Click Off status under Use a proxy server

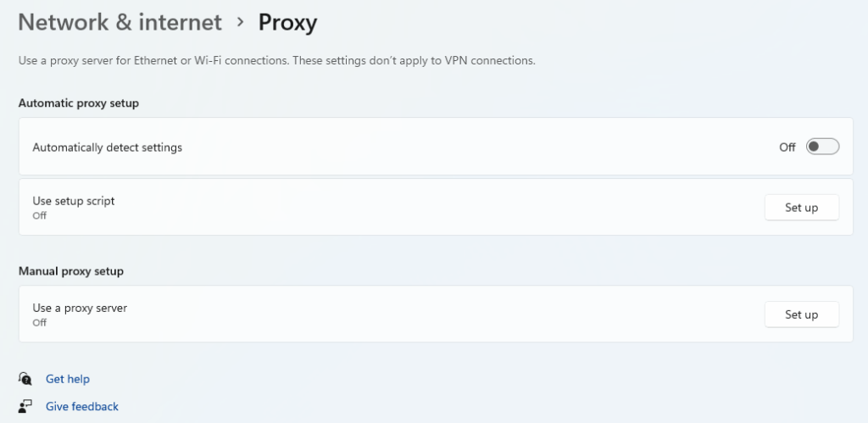[39, 323]
